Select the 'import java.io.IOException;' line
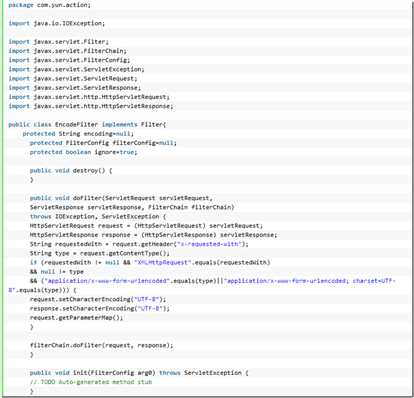This screenshot has width=414, height=398. (57, 23)
